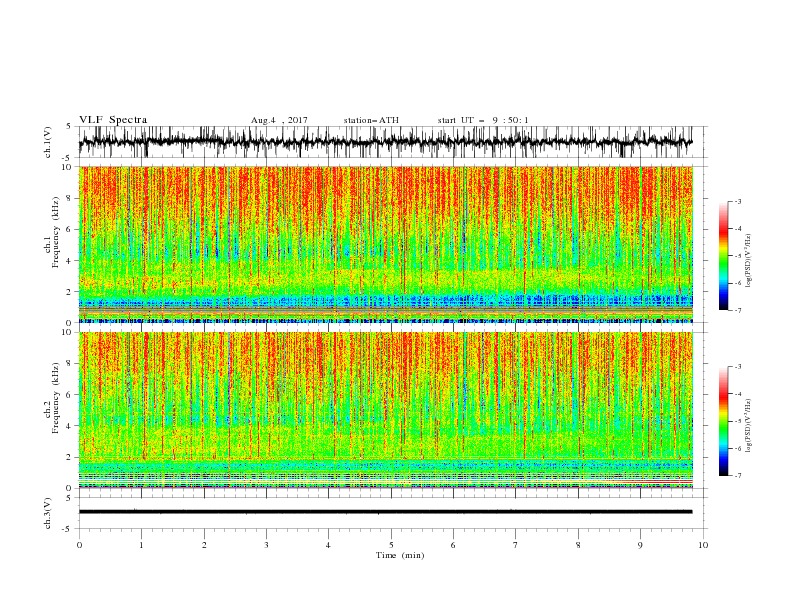Screen dimensions: 792x612
Task: Click time axis tick label "7"
Action: click(516, 545)
